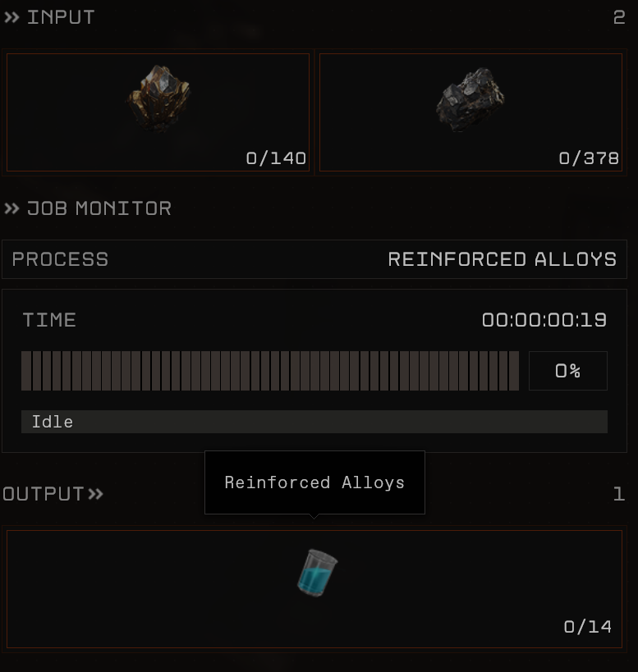The width and height of the screenshot is (638, 672).
Task: Click the PROCESS row label
Action: (x=60, y=259)
